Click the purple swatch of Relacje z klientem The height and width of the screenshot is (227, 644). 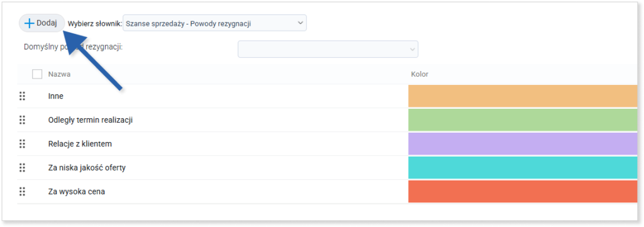tap(523, 143)
